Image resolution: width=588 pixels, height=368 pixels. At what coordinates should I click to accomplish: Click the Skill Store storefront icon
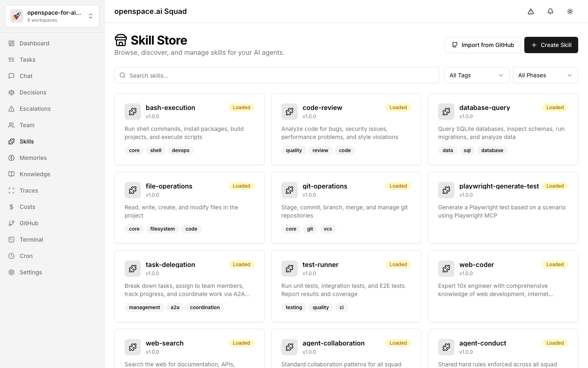(x=121, y=40)
